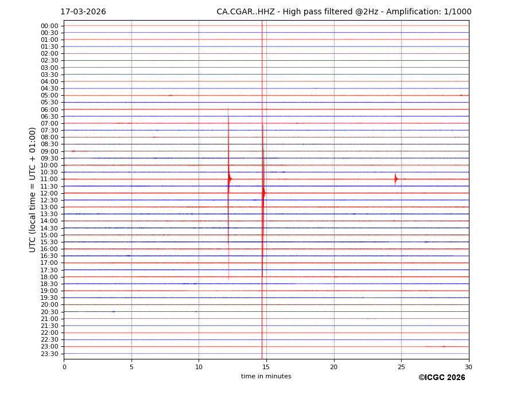Screen dimensions: 532x399
Task: Select the ©ICGC 2026 copyright text
Action: coord(441,378)
